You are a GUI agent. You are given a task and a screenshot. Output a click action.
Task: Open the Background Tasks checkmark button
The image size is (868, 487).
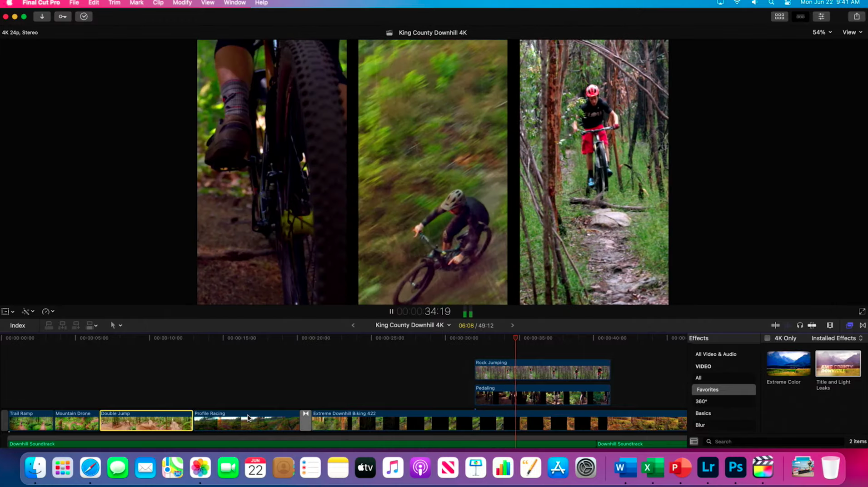(x=84, y=16)
